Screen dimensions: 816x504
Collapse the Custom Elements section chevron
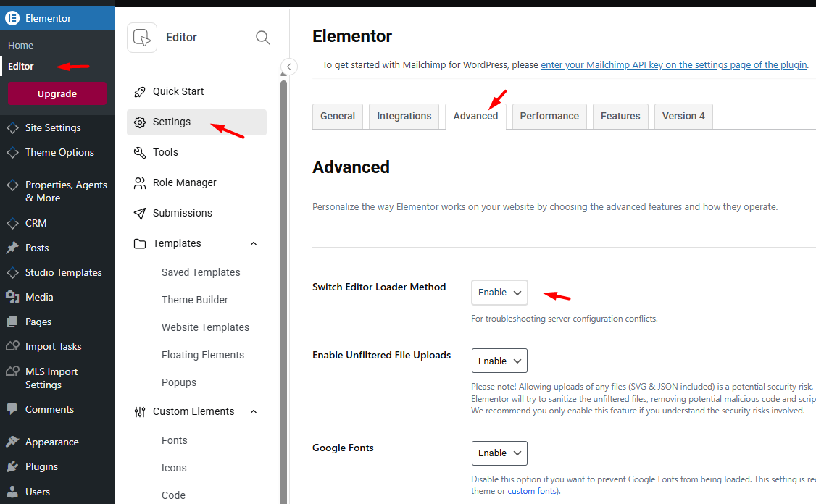pos(254,412)
